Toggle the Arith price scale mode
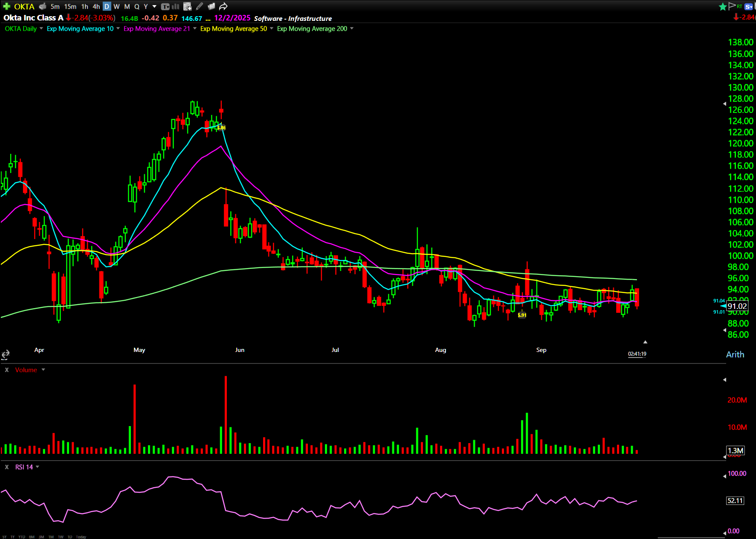Viewport: 756px width, 539px height. (x=735, y=355)
